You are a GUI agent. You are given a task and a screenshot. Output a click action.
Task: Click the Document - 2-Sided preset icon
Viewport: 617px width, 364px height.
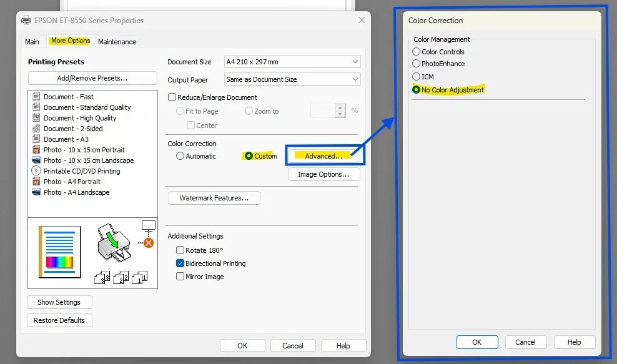pos(36,128)
